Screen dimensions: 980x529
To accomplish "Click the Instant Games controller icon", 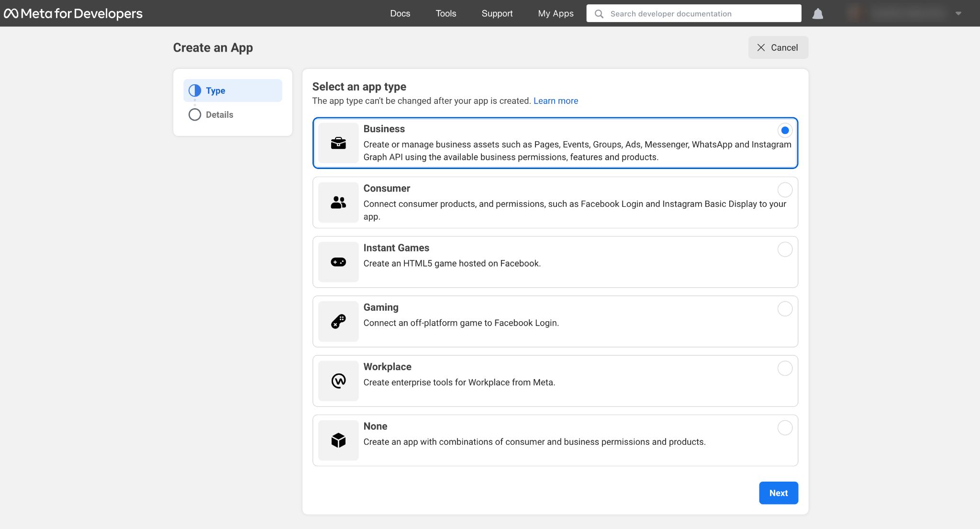I will [338, 262].
